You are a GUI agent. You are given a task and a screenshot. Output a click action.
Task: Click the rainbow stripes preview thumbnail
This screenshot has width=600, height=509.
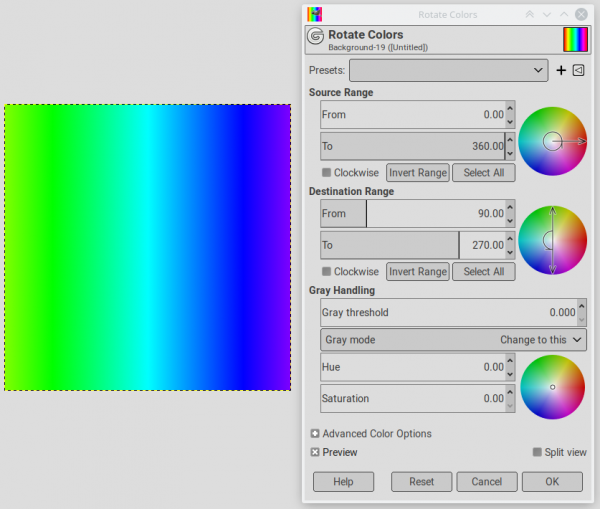(575, 39)
